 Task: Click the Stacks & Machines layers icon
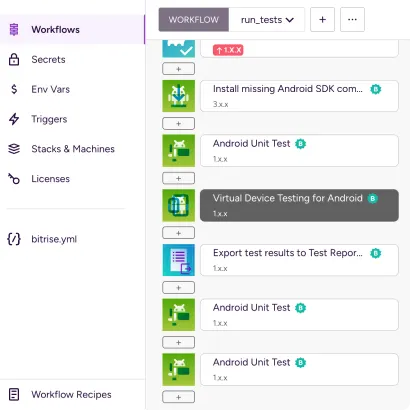tap(14, 149)
